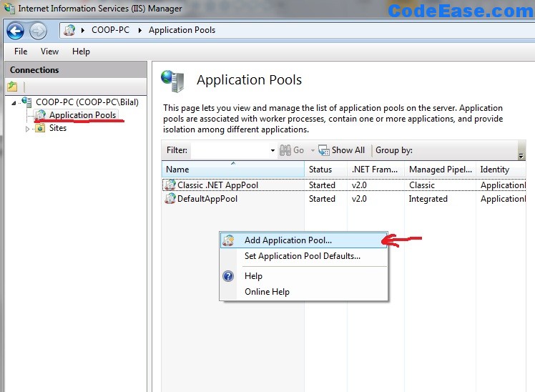
Task: Sort by the Name column header
Action: 233,170
